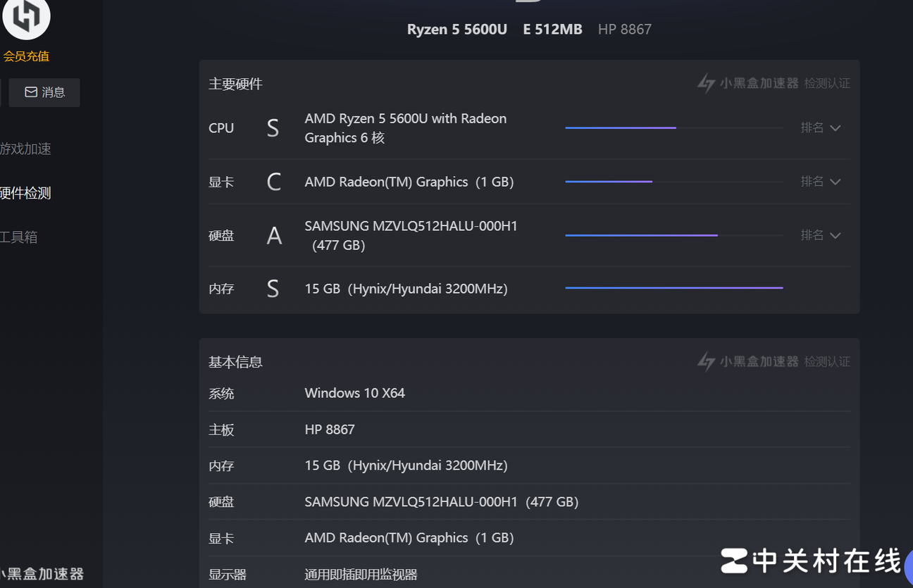
Task: Select the 系统 Windows 10 X64 row
Action: pos(528,393)
